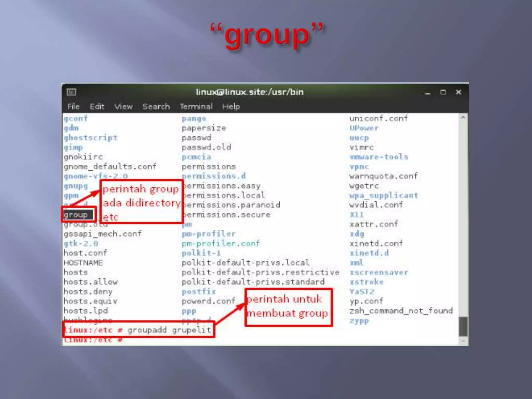Minimize the terminal window
The image size is (532, 399).
tap(428, 92)
